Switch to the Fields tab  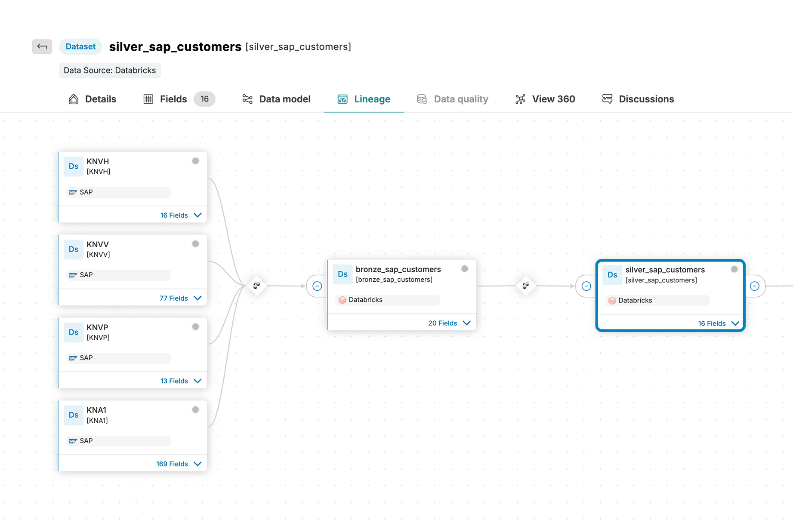coord(179,99)
